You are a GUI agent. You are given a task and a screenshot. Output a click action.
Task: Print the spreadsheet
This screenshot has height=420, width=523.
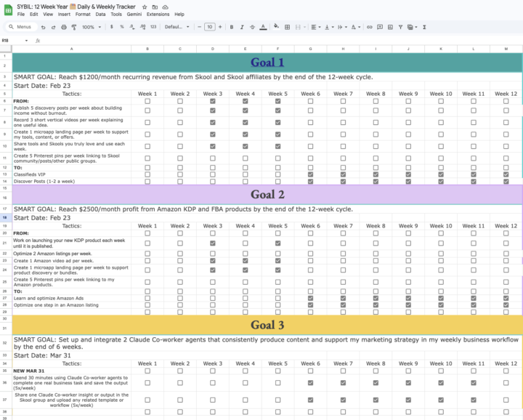[64, 27]
